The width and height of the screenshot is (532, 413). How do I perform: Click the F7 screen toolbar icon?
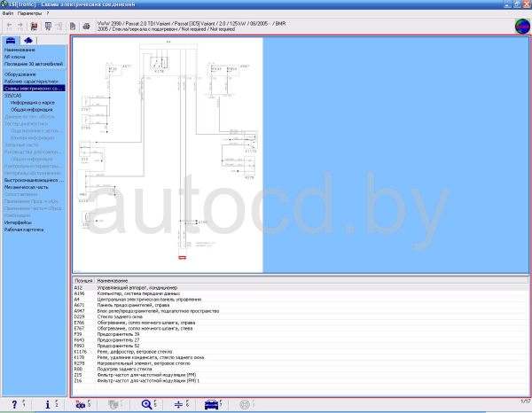tap(48, 26)
